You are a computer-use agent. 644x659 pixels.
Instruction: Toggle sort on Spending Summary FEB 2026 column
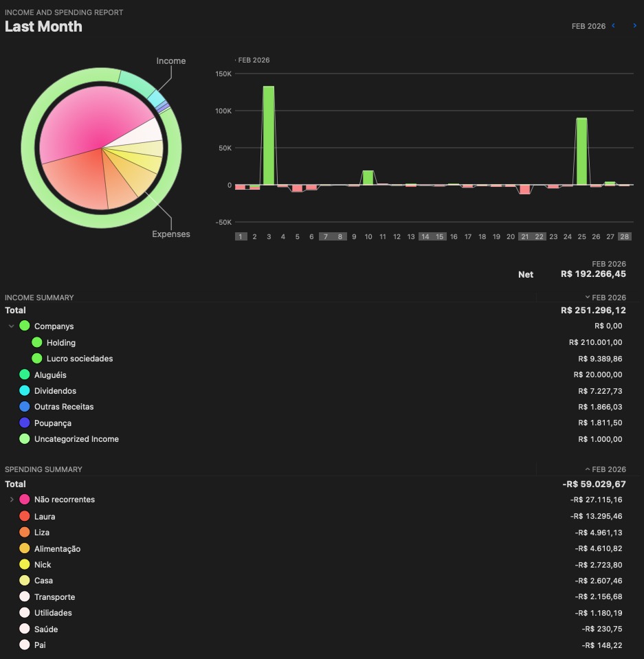tap(606, 469)
